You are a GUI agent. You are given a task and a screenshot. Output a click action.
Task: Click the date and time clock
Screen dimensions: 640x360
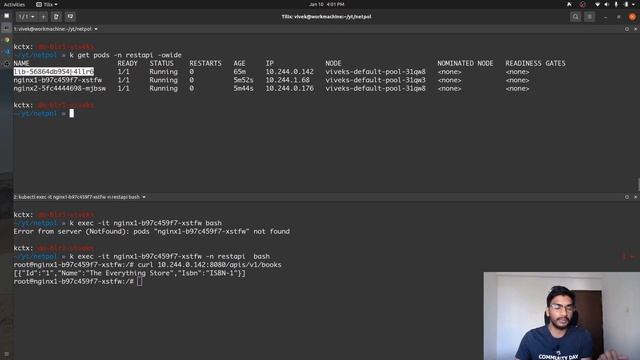pos(327,4)
